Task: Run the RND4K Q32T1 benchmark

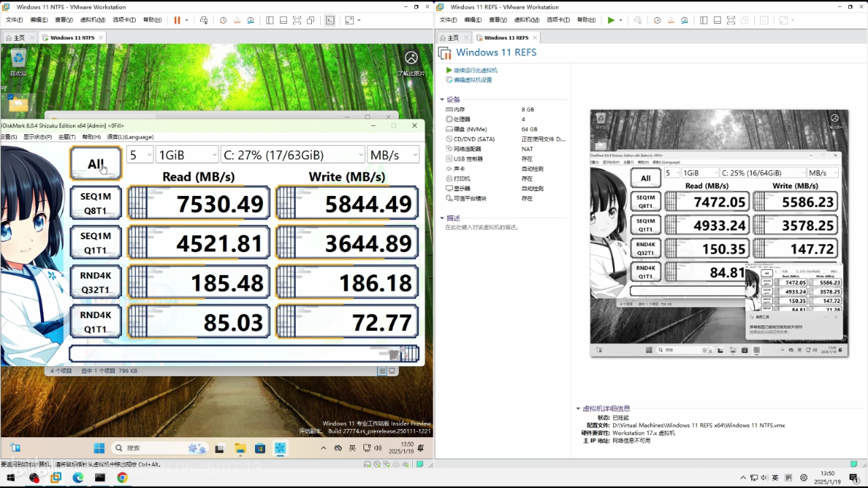Action: 96,282
